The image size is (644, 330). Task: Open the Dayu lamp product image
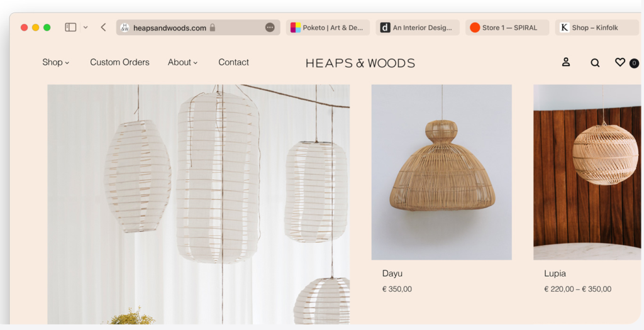click(441, 172)
